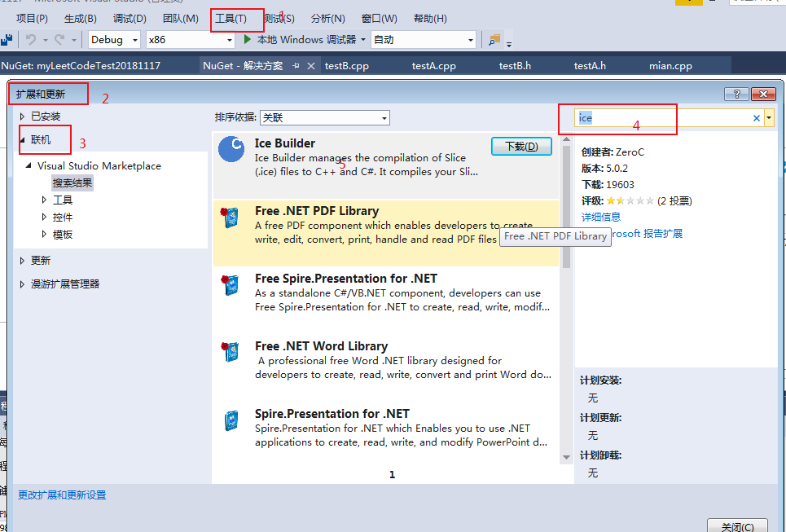Screen dimensions: 786x532
Task: Click the results scrollbar up arrow
Action: pos(566,138)
